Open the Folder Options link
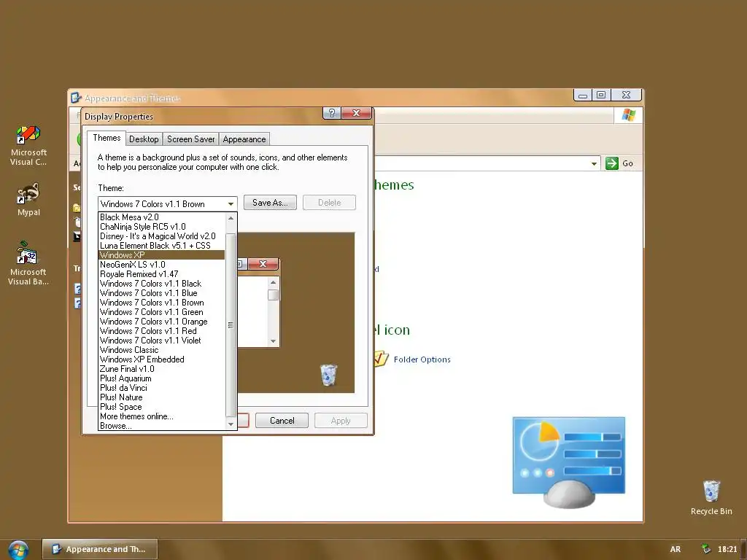The height and width of the screenshot is (560, 747). click(x=422, y=359)
